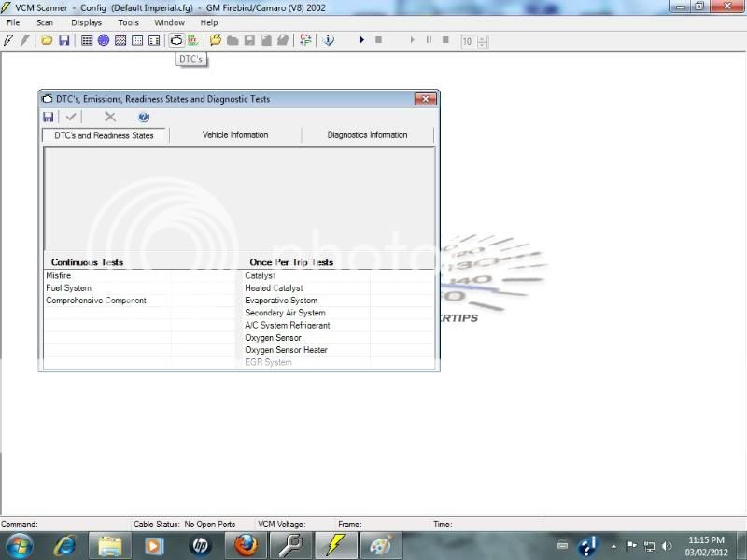Open a config file with folder icon
Screen dimensions: 747x560
(47, 40)
